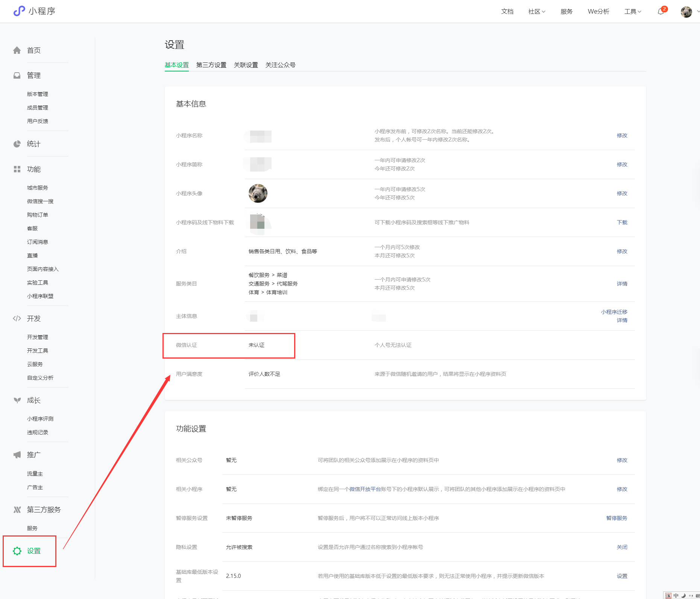
Task: Click the 成长 sprout icon
Action: pos(17,400)
